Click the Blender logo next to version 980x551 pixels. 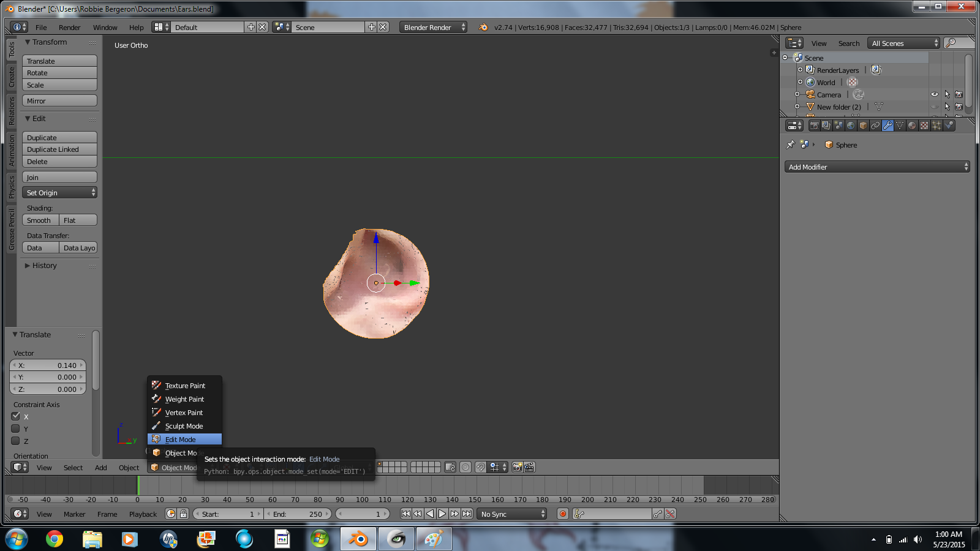tap(483, 27)
